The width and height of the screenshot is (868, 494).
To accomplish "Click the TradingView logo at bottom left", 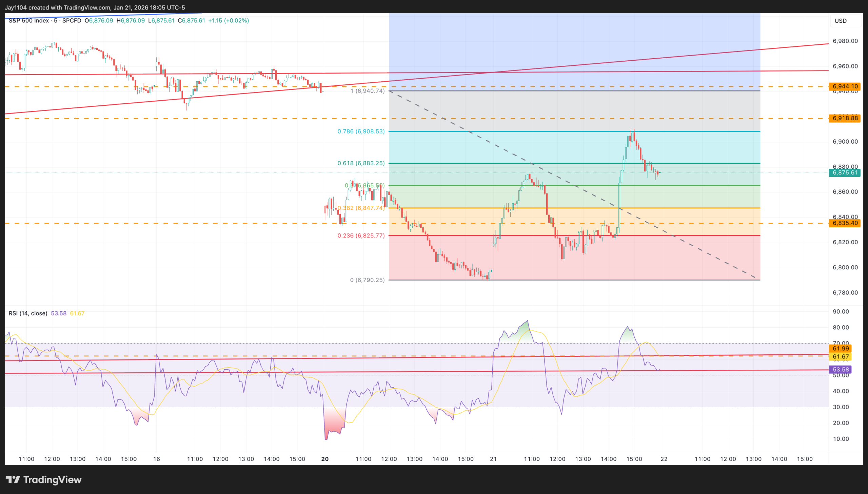I will 43,479.
